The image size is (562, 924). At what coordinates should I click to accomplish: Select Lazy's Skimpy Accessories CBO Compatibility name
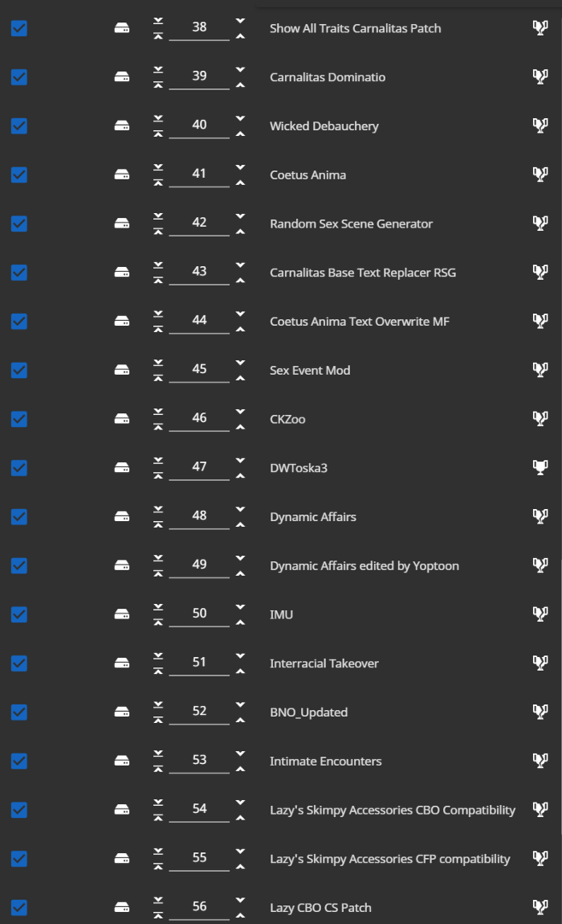[x=393, y=810]
